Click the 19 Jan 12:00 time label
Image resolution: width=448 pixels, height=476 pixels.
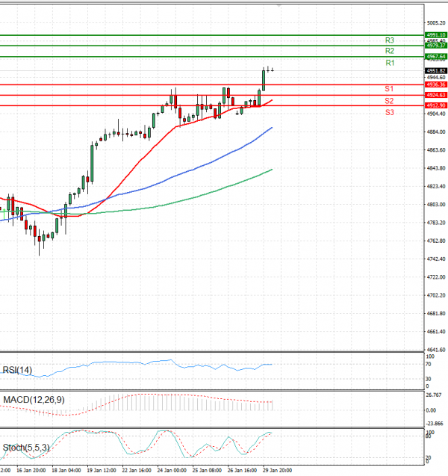pos(102,470)
